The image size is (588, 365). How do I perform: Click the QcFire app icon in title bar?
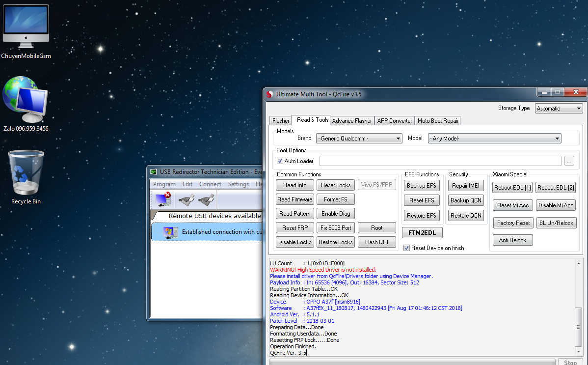[x=270, y=94]
